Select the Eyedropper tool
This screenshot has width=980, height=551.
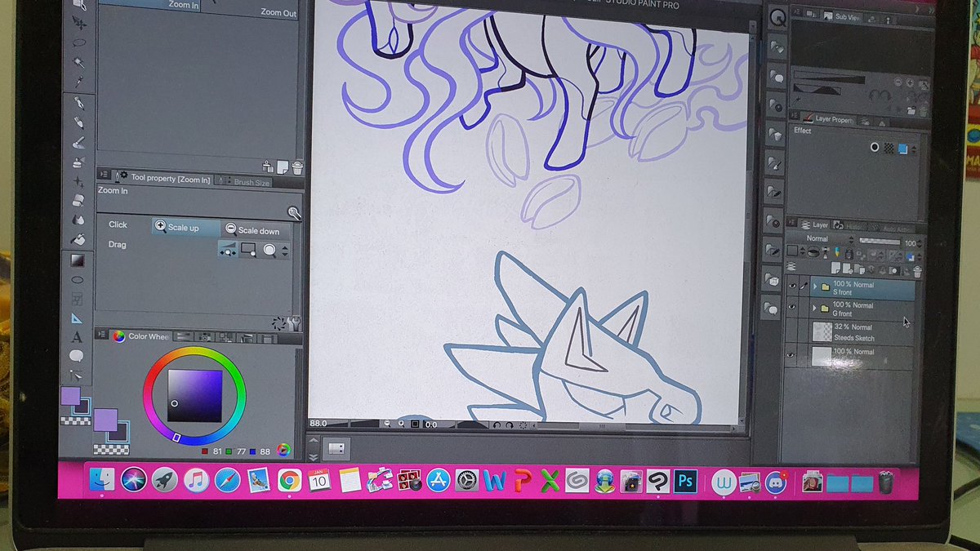(x=79, y=82)
